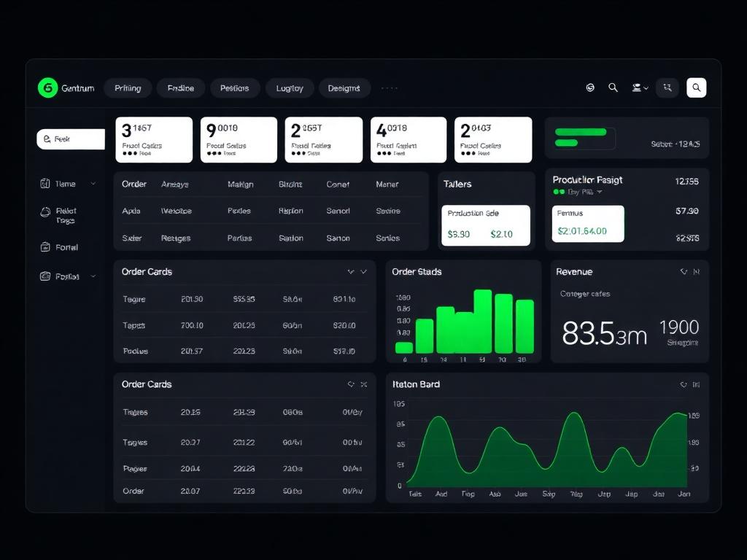
Task: Click the green Gentrum logo icon
Action: pyautogui.click(x=47, y=88)
